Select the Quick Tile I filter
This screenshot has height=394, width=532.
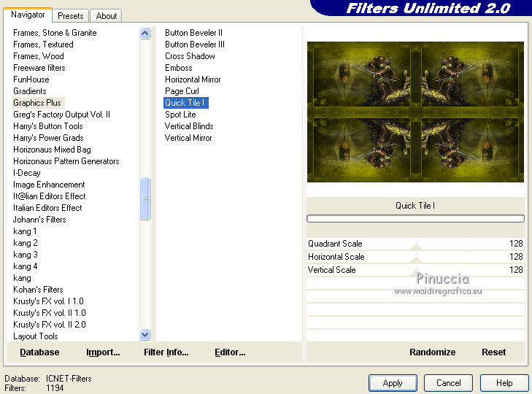pos(185,103)
